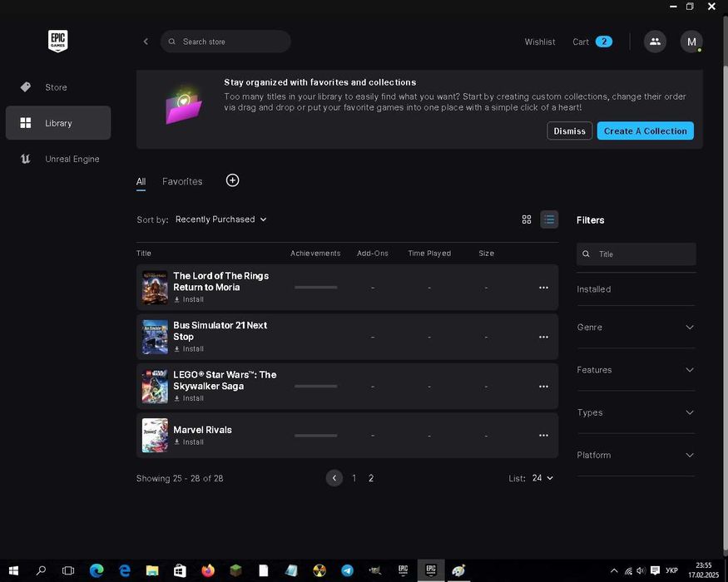Viewport: 728px width, 582px height.
Task: Go to previous page arrow
Action: [x=334, y=478]
